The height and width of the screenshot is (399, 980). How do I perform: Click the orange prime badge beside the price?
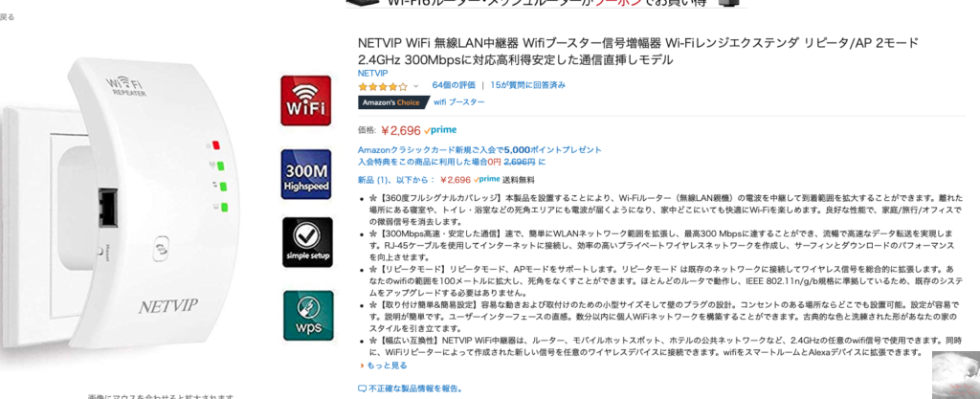[440, 130]
